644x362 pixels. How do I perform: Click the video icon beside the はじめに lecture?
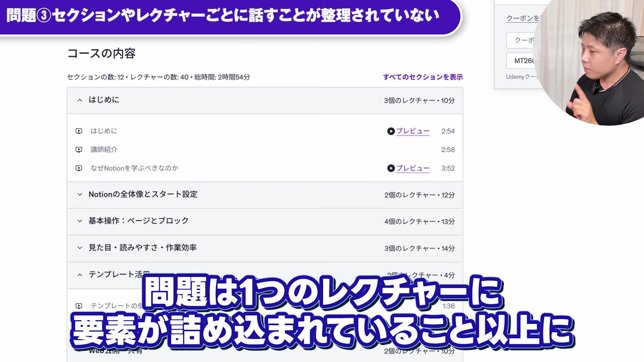(79, 131)
